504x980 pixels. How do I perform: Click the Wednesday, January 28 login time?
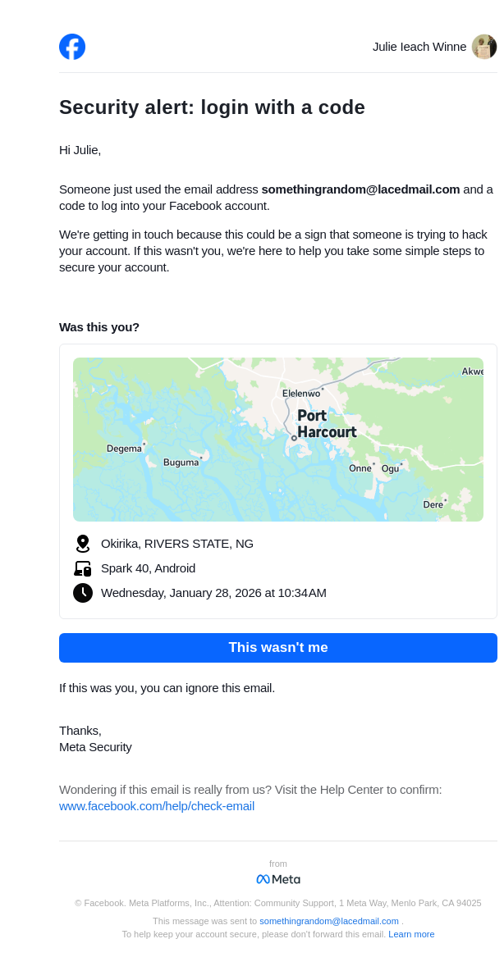coord(213,593)
